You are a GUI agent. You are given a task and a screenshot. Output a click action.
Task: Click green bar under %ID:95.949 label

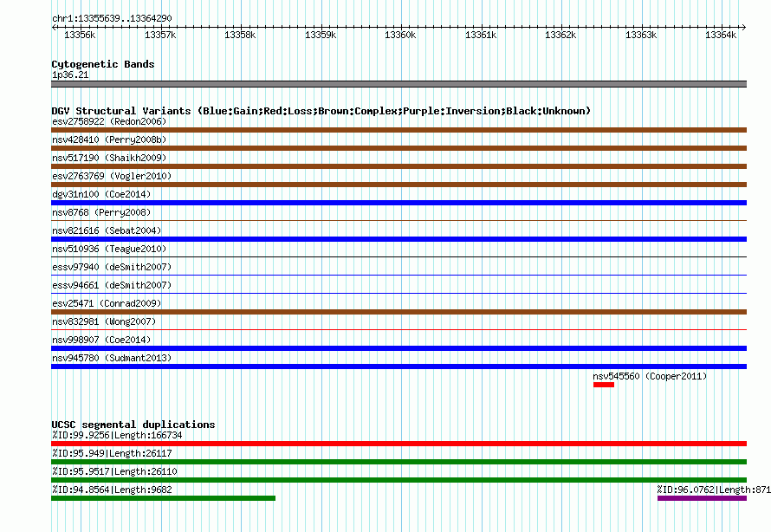(398, 462)
